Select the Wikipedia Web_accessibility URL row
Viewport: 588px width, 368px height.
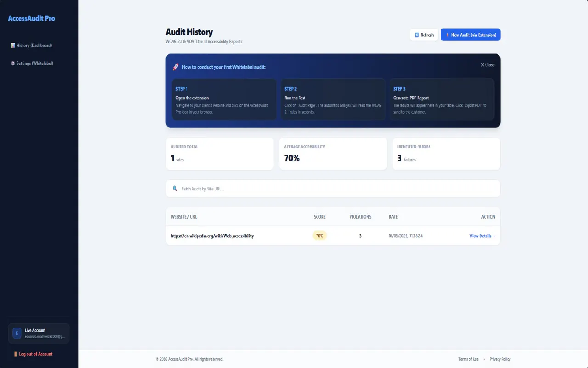[x=333, y=236]
